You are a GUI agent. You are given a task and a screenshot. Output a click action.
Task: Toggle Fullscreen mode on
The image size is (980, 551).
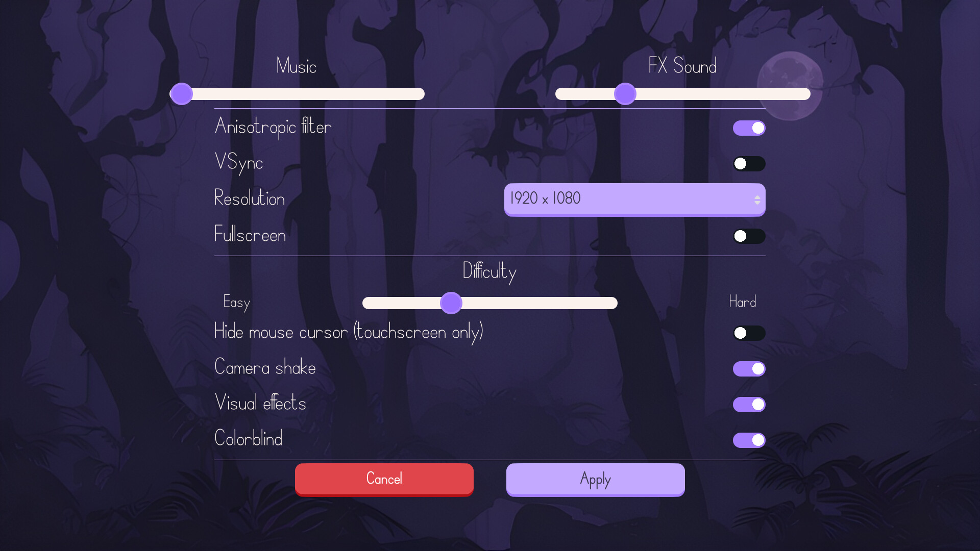click(x=748, y=236)
